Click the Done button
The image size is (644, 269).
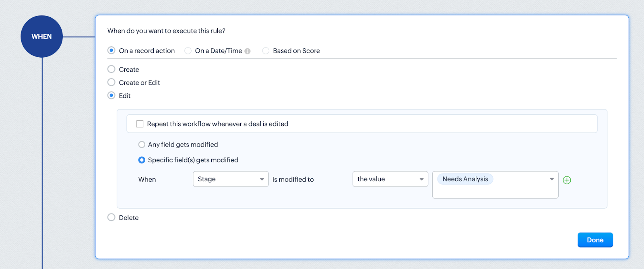(595, 240)
